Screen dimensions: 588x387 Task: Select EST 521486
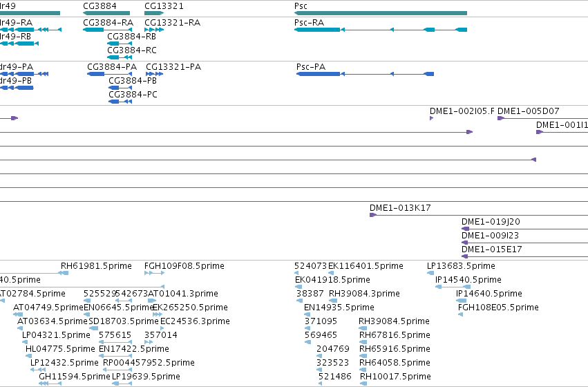tap(335, 377)
